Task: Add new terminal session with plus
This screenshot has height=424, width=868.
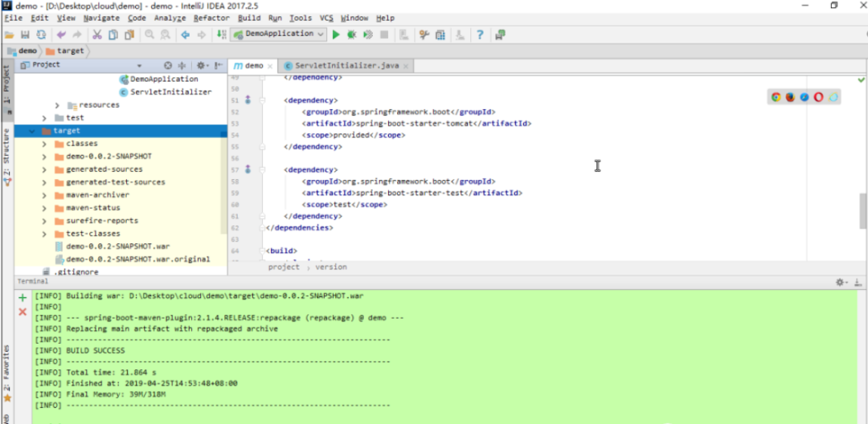Action: (23, 298)
